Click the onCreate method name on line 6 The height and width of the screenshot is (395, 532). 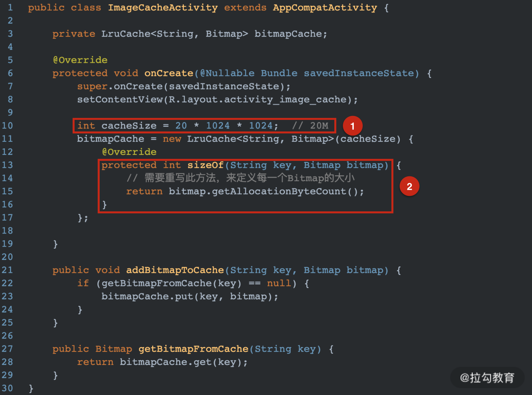(169, 73)
